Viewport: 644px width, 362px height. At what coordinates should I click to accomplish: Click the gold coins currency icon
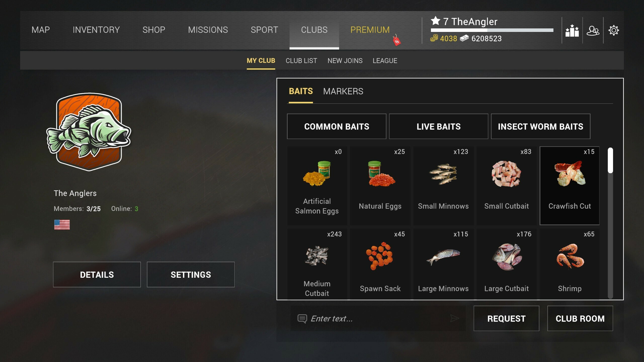434,38
